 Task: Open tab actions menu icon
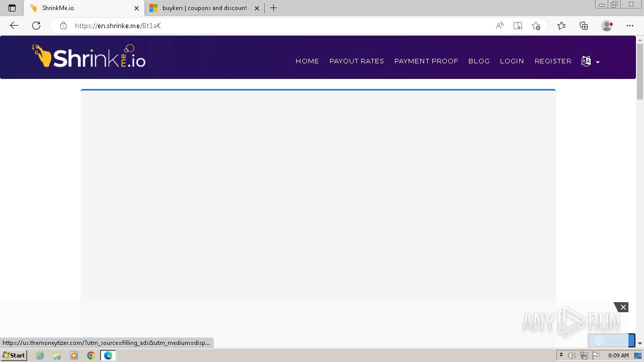click(x=12, y=8)
